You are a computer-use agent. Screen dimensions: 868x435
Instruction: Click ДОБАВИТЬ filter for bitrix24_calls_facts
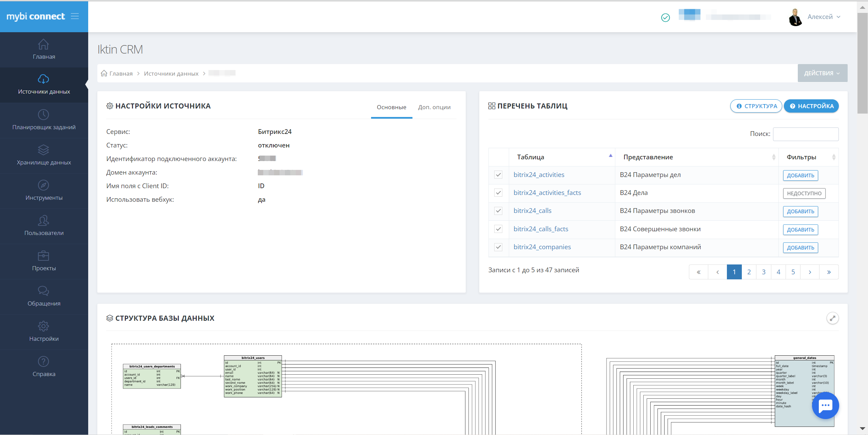point(800,230)
